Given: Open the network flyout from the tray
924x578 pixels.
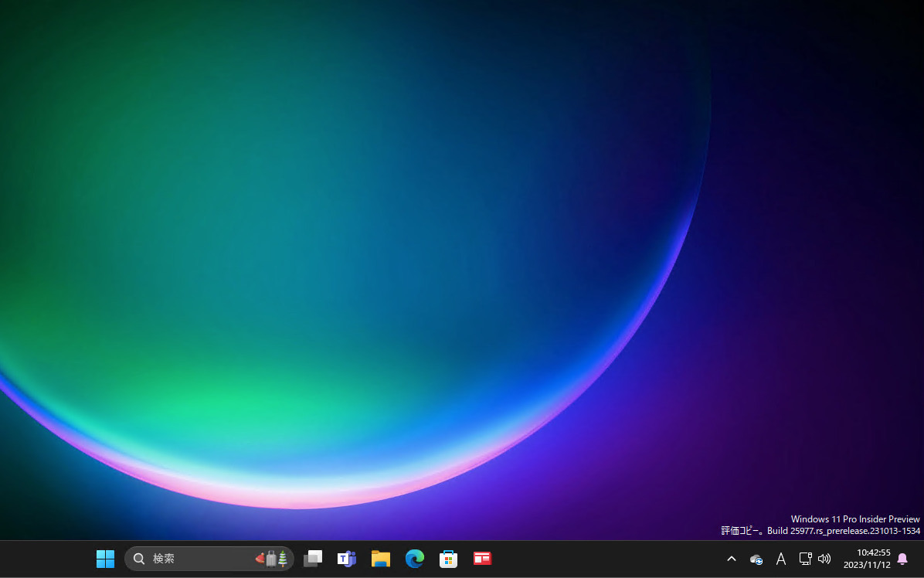Looking at the screenshot, I should click(805, 559).
